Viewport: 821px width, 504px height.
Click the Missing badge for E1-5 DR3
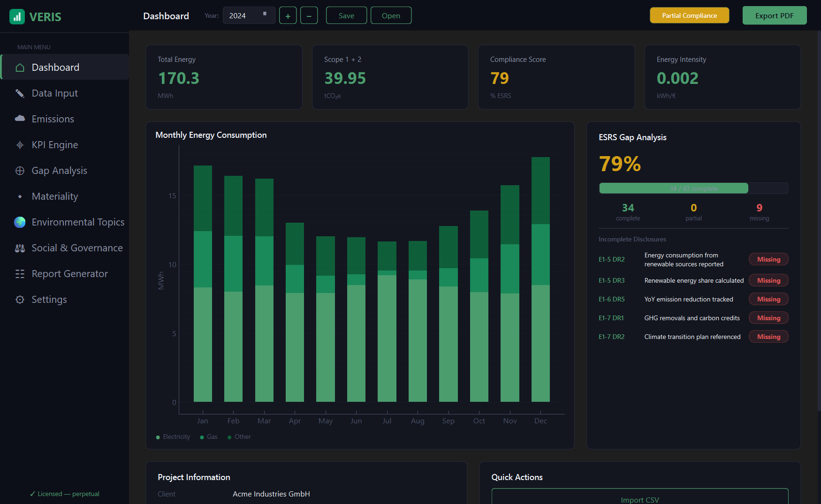click(x=768, y=280)
